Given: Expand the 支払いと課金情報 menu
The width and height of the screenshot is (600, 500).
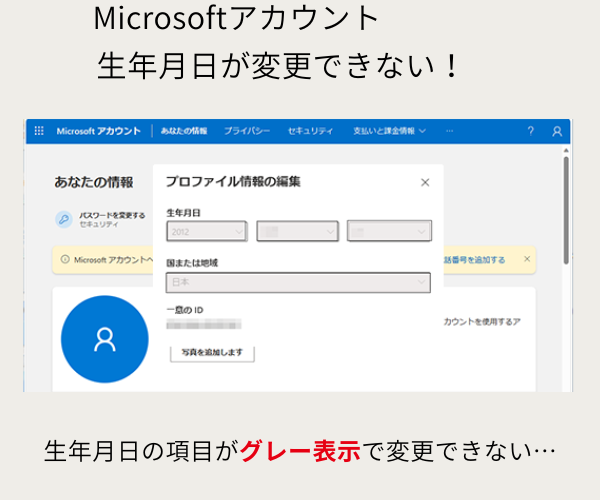Looking at the screenshot, I should coord(389,131).
